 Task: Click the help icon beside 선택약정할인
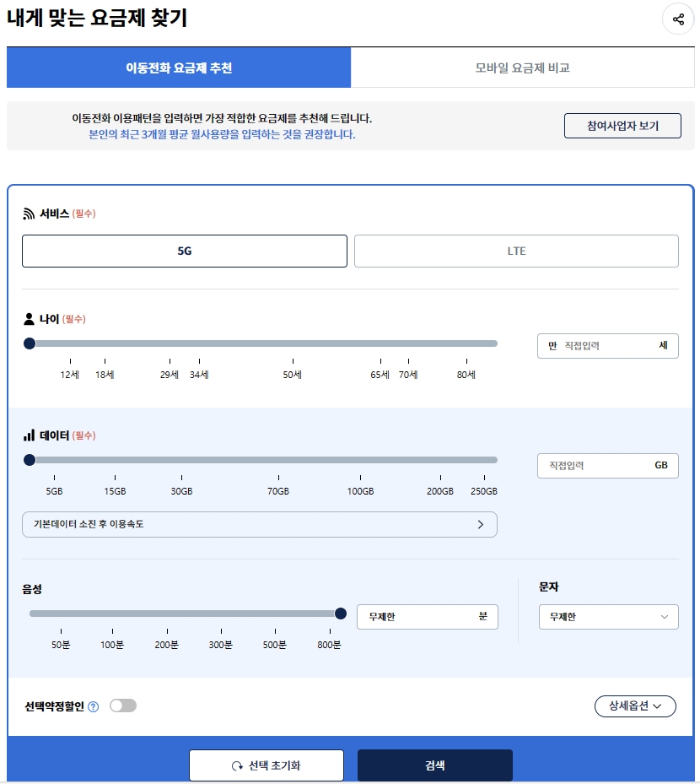94,706
